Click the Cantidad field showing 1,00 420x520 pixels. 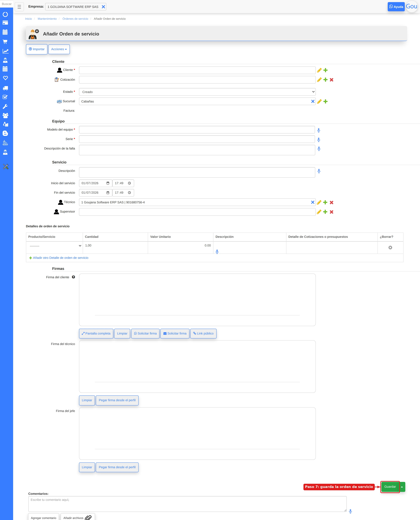[x=115, y=245]
